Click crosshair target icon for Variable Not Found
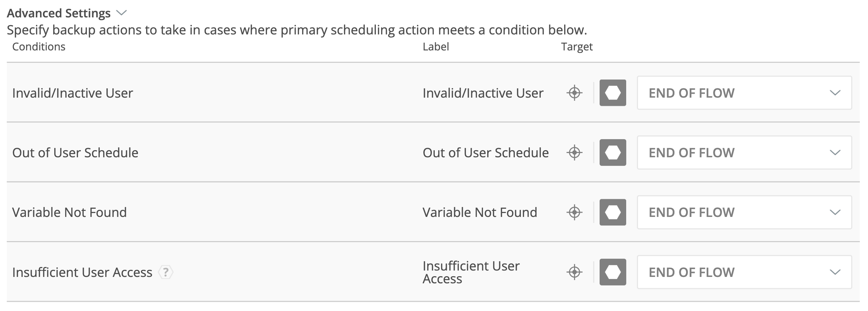868x311 pixels. tap(574, 212)
